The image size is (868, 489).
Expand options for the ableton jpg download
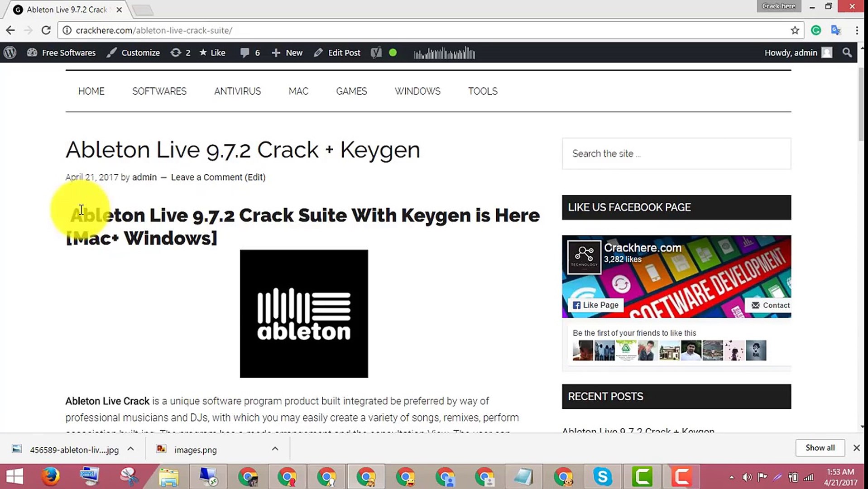(x=130, y=449)
